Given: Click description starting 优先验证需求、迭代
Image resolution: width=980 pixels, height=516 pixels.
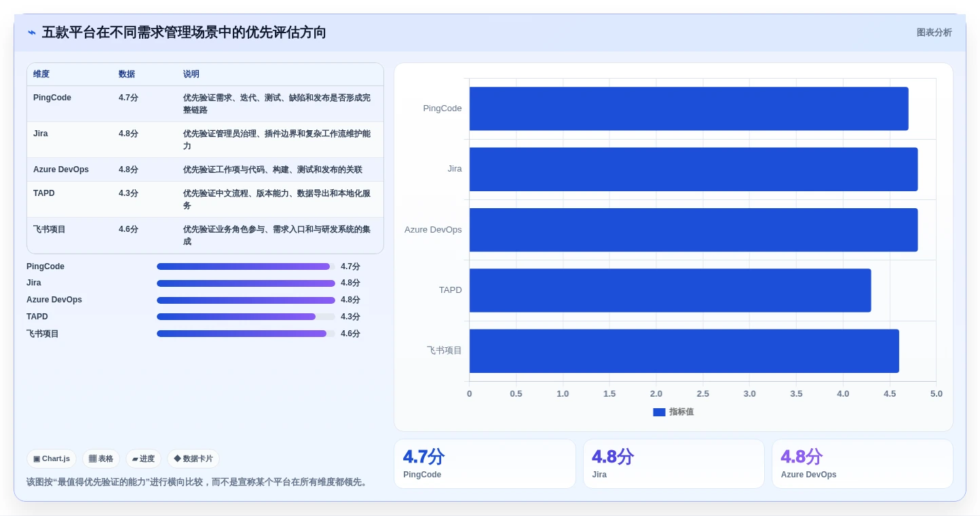Looking at the screenshot, I should tap(277, 104).
